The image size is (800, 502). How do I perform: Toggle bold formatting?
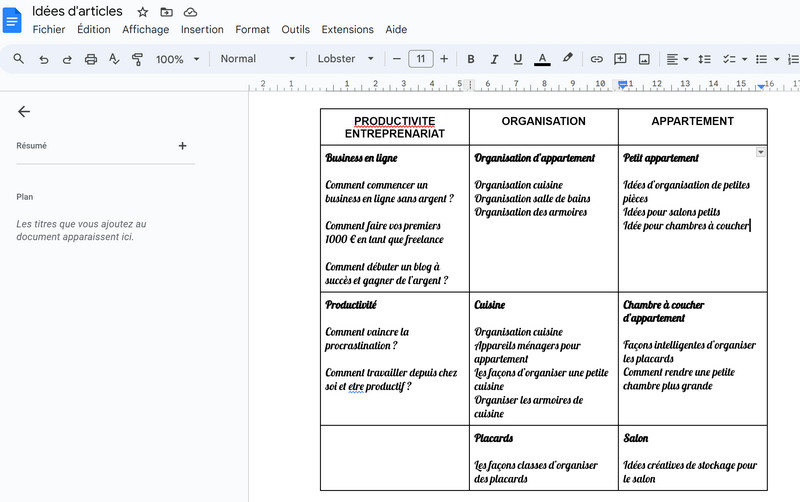[471, 59]
